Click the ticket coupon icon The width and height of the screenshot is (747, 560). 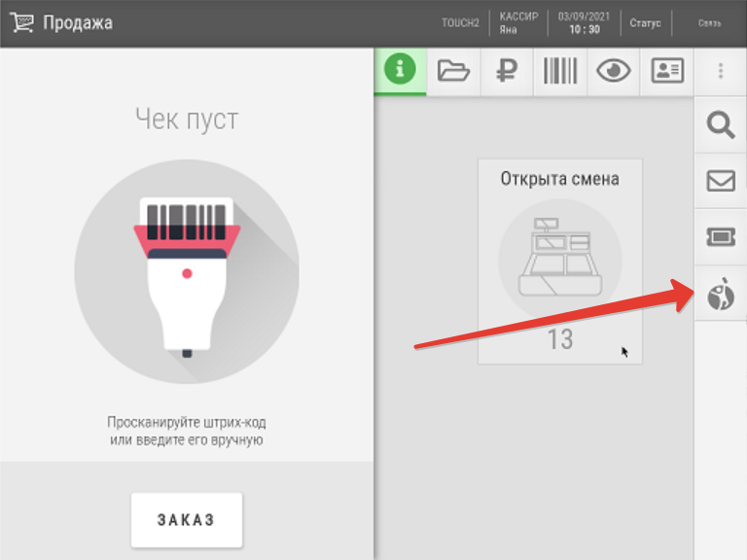(x=721, y=236)
